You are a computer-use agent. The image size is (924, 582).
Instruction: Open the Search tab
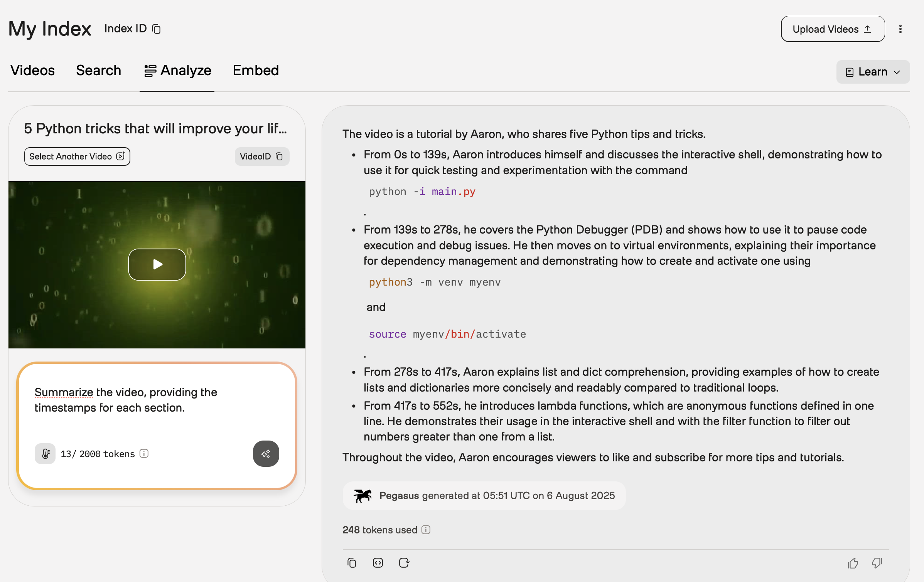click(x=98, y=71)
